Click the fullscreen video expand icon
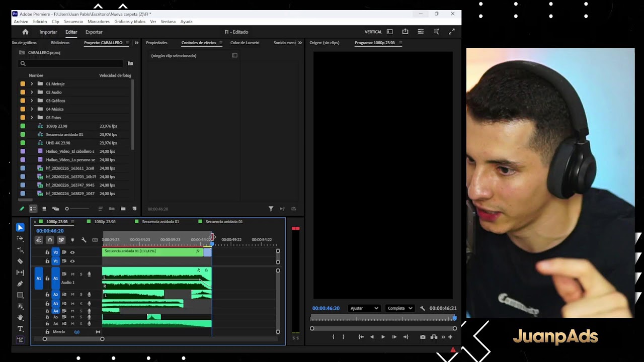The image size is (644, 362). [451, 32]
